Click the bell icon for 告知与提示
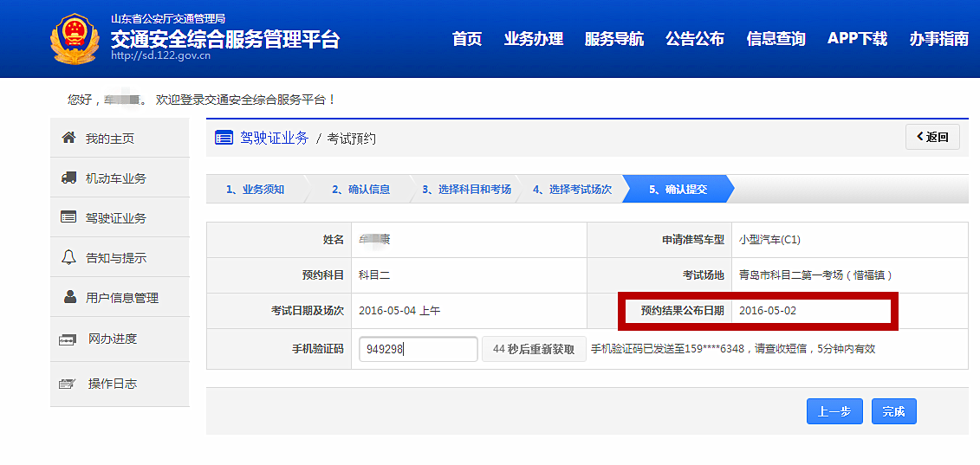Screen dimensions: 980x465 point(68,257)
